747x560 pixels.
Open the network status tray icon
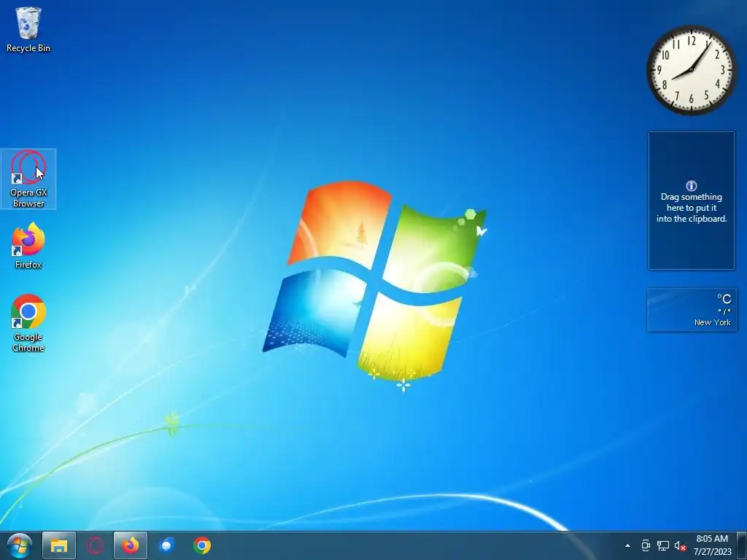pos(662,545)
